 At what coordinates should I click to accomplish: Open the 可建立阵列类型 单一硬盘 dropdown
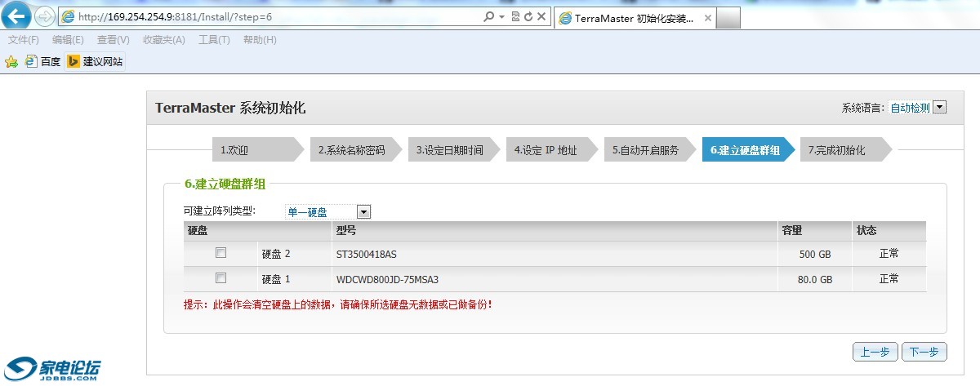click(327, 212)
